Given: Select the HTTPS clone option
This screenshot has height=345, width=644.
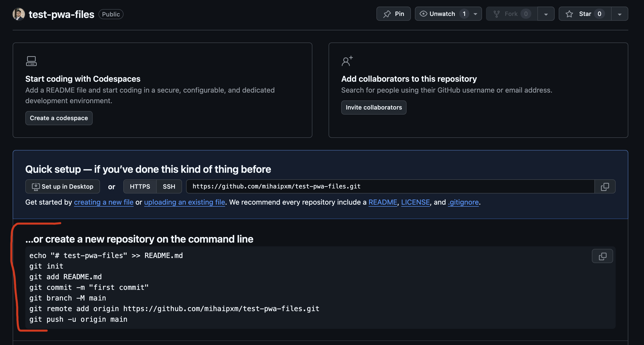Looking at the screenshot, I should coord(140,186).
